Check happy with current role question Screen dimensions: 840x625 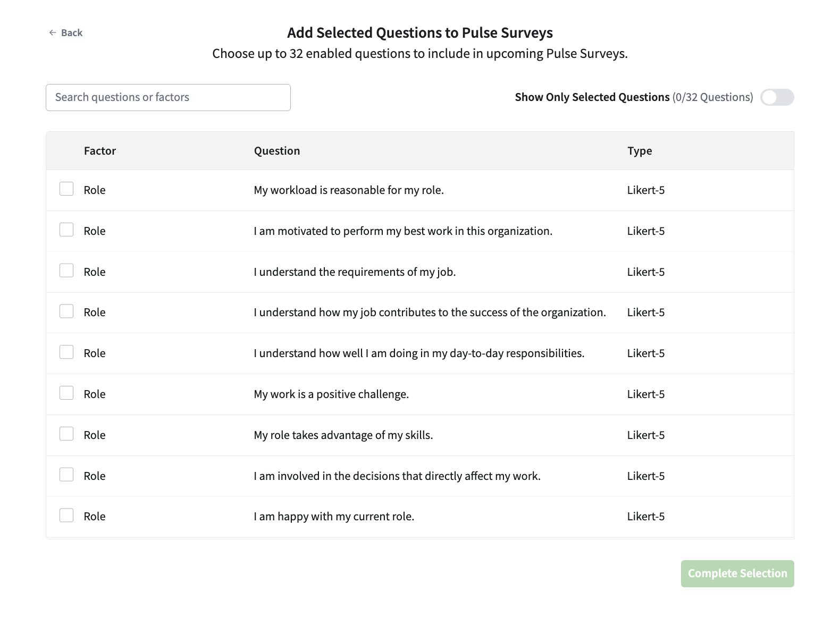point(66,516)
